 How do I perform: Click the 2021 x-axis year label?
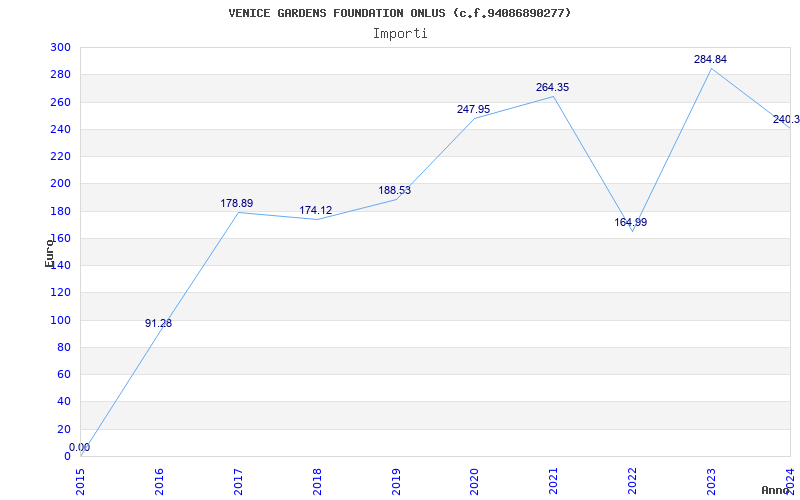[x=554, y=482]
